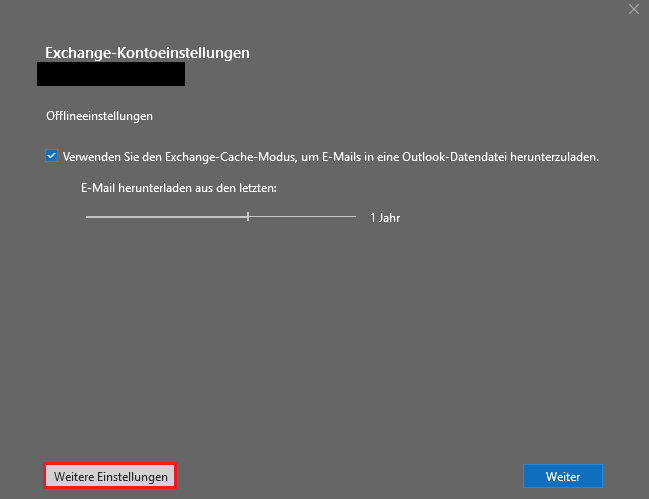Click the far right end of the slider track

click(354, 216)
